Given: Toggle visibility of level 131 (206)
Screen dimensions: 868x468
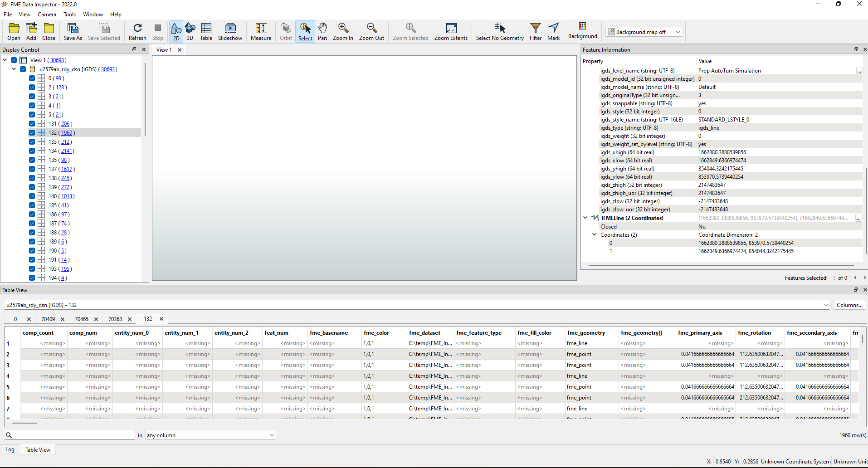Looking at the screenshot, I should (32, 124).
